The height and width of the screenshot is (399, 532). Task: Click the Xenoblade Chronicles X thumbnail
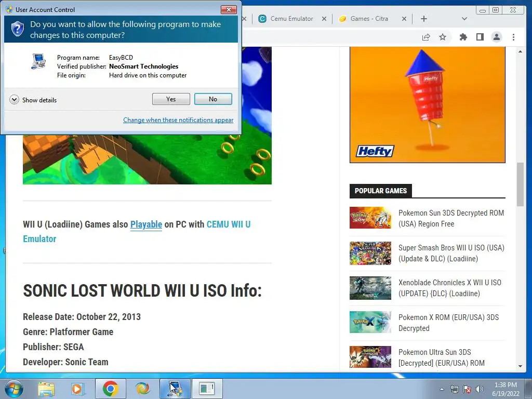[x=370, y=288]
